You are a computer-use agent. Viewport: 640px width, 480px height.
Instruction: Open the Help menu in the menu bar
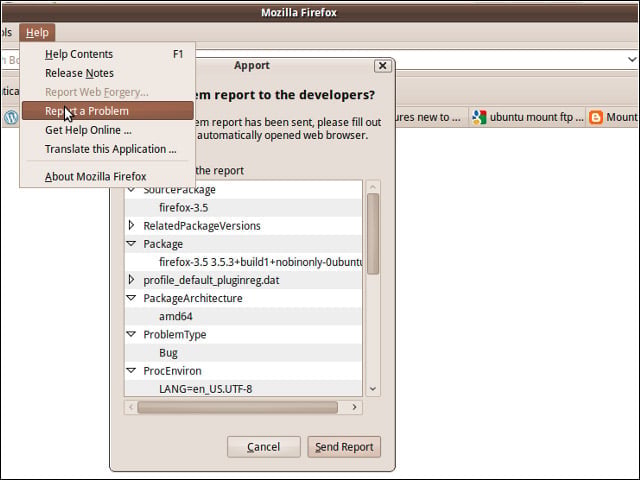37,33
